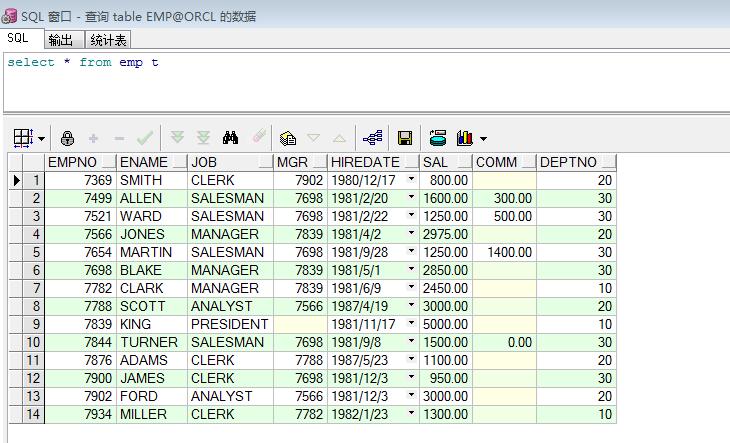
Task: Click into the SQL query editor
Action: (367, 82)
